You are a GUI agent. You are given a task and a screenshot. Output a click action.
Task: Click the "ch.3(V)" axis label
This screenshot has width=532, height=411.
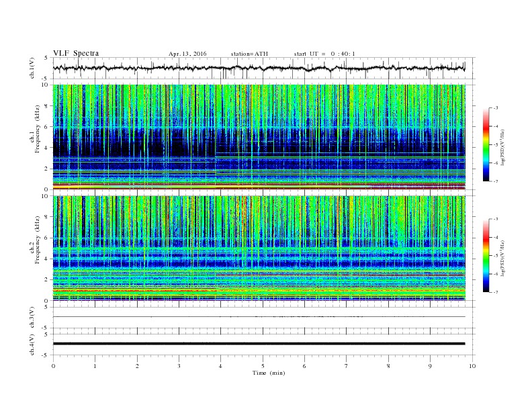coord(32,318)
